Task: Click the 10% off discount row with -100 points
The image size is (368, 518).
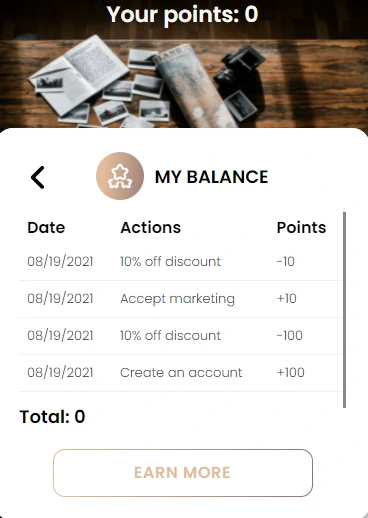Action: tap(181, 336)
